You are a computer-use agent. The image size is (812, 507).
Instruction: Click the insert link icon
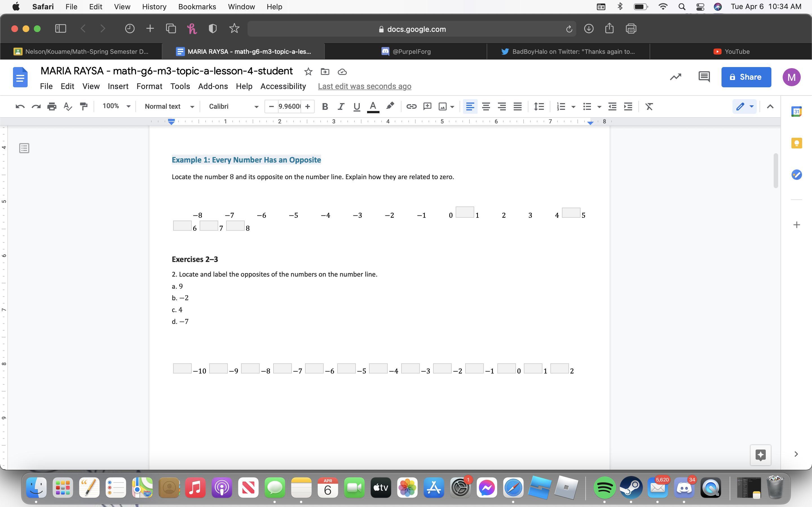[x=411, y=106]
